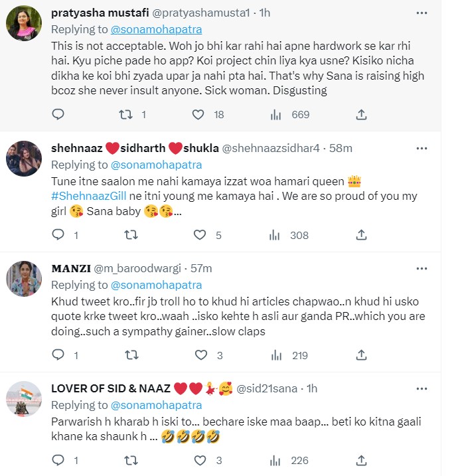View analytics for tweet with 669 views
The width and height of the screenshot is (464, 476).
click(x=276, y=115)
